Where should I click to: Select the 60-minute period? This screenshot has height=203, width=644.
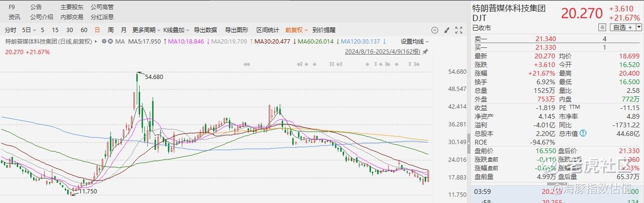(84, 30)
